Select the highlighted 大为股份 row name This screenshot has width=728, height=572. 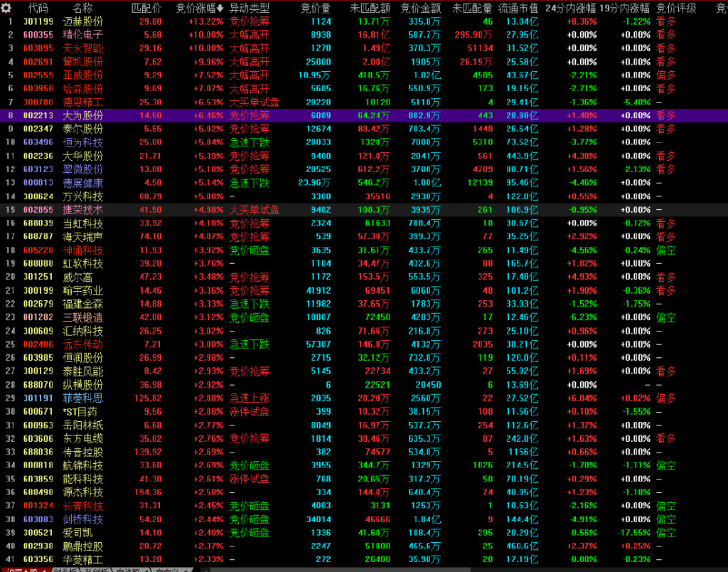click(x=82, y=115)
